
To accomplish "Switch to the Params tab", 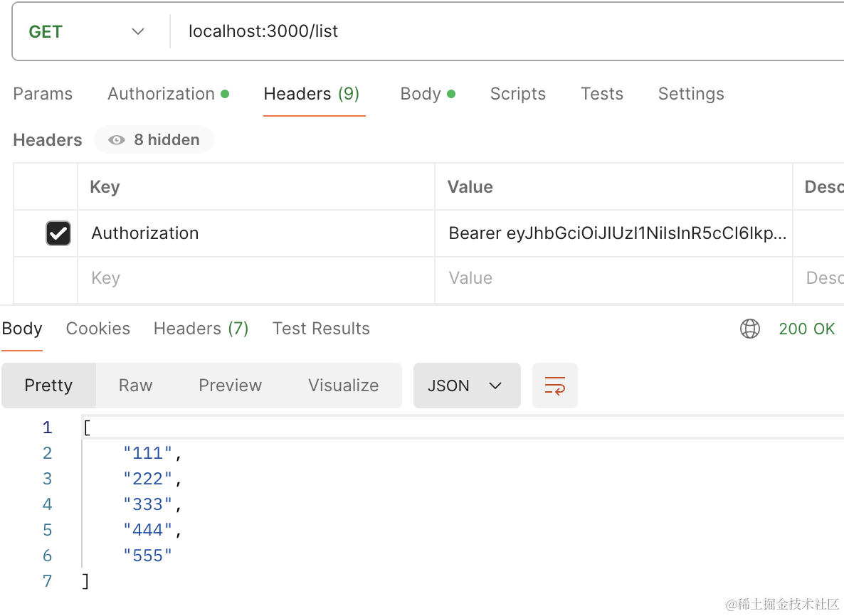I will pos(43,94).
